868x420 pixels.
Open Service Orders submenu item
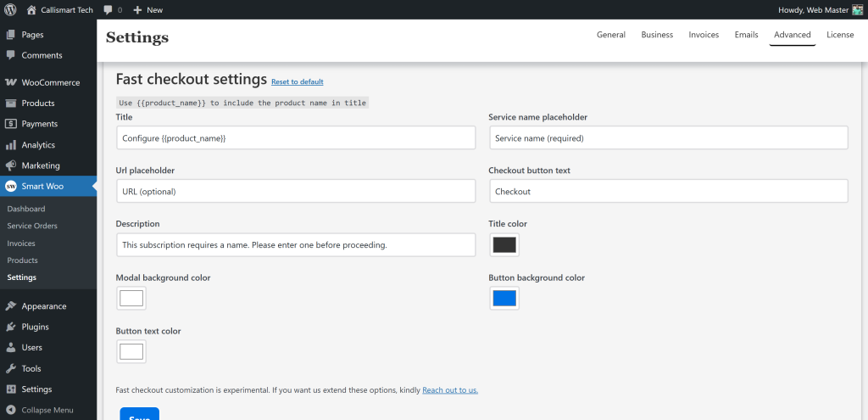click(32, 226)
